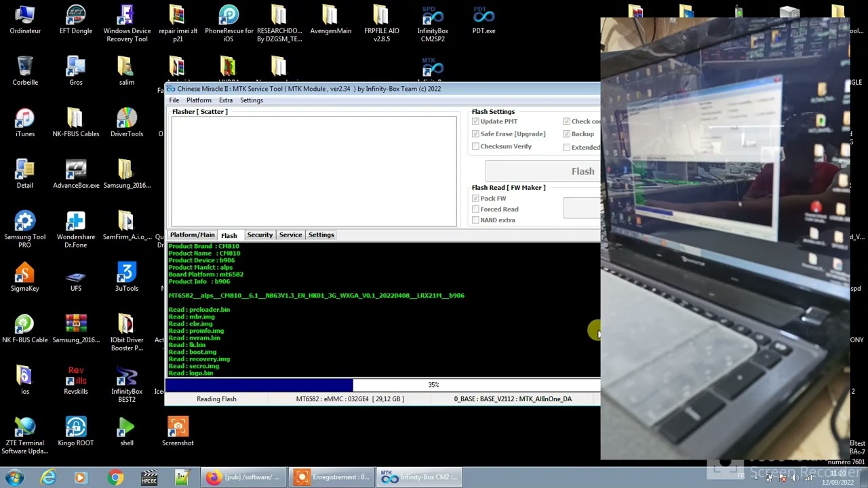Image resolution: width=868 pixels, height=488 pixels.
Task: Open the Settings menu in menu bar
Action: pos(251,100)
